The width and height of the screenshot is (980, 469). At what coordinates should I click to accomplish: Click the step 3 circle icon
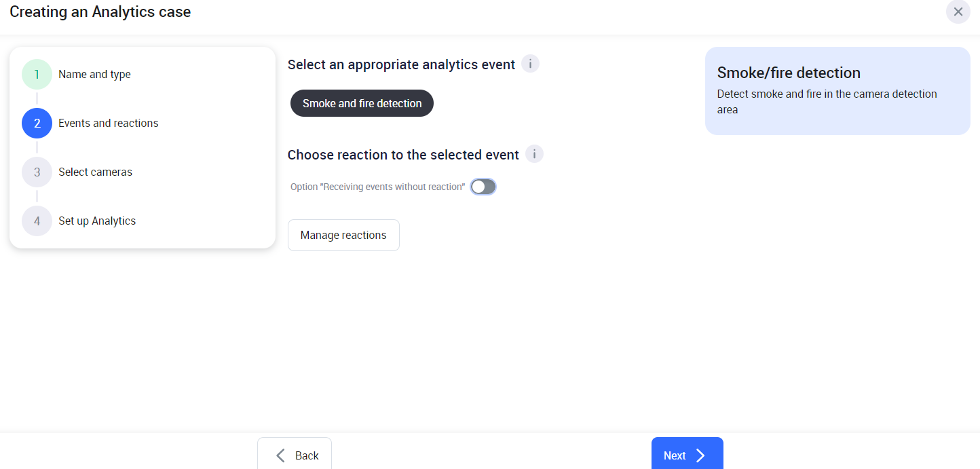(x=37, y=172)
